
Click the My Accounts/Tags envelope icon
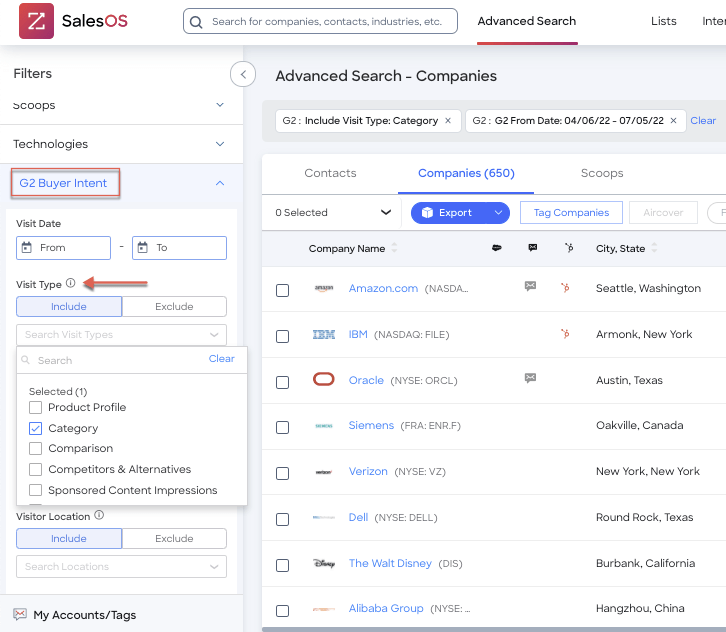point(20,614)
